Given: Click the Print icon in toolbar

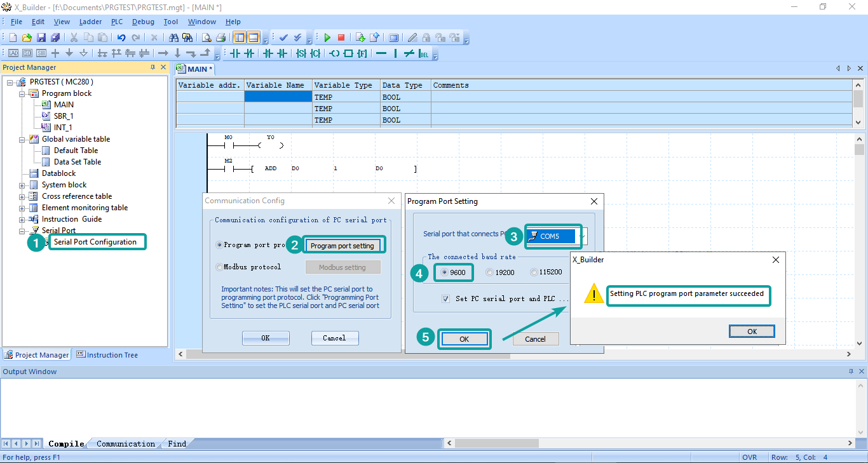Looking at the screenshot, I should pos(220,38).
